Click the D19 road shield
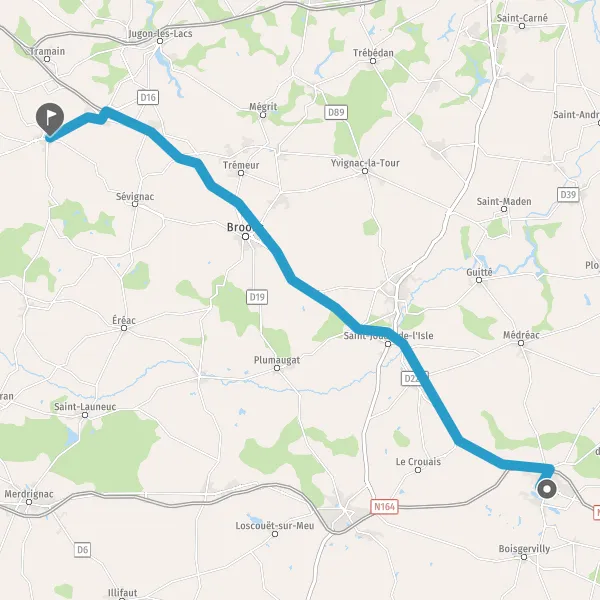 click(x=257, y=297)
